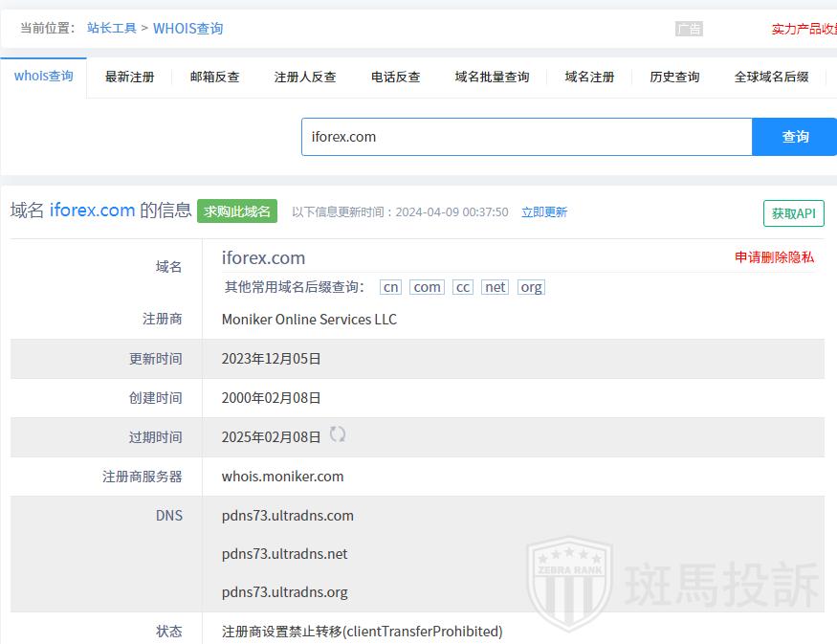The height and width of the screenshot is (644, 837).
Task: Select the cn domain suffix
Action: [x=390, y=287]
